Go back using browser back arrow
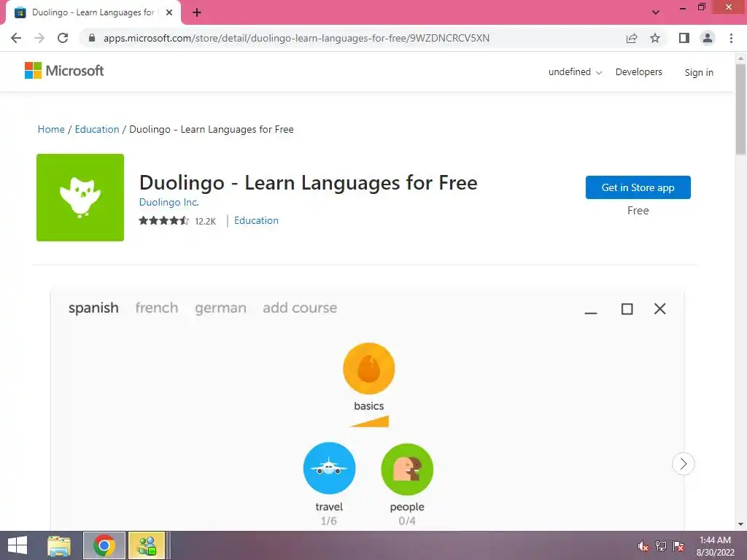The height and width of the screenshot is (560, 747). point(16,38)
